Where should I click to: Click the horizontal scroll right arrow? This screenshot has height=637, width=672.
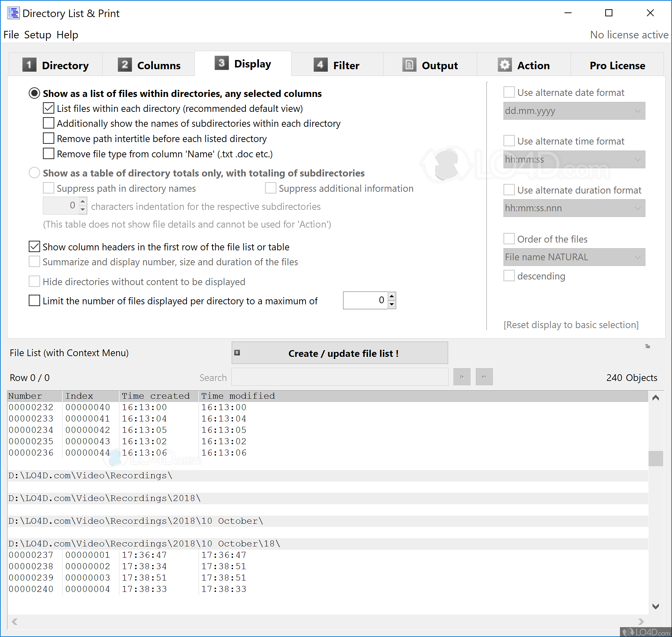click(x=641, y=622)
